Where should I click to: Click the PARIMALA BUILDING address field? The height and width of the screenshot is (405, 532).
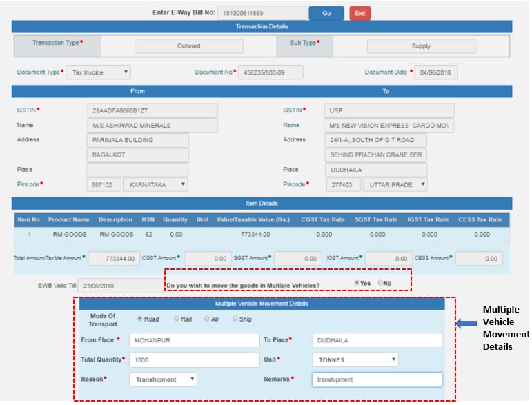tap(138, 140)
